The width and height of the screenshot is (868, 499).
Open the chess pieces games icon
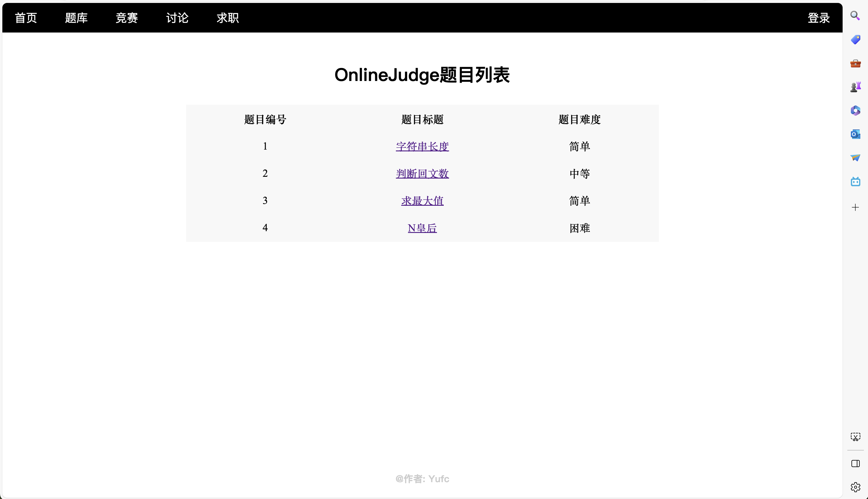coord(855,87)
